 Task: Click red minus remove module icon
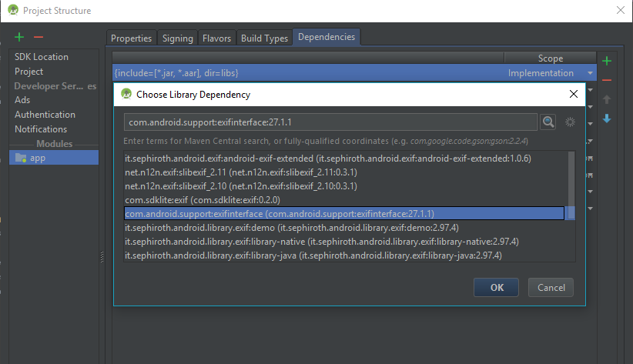click(x=39, y=37)
